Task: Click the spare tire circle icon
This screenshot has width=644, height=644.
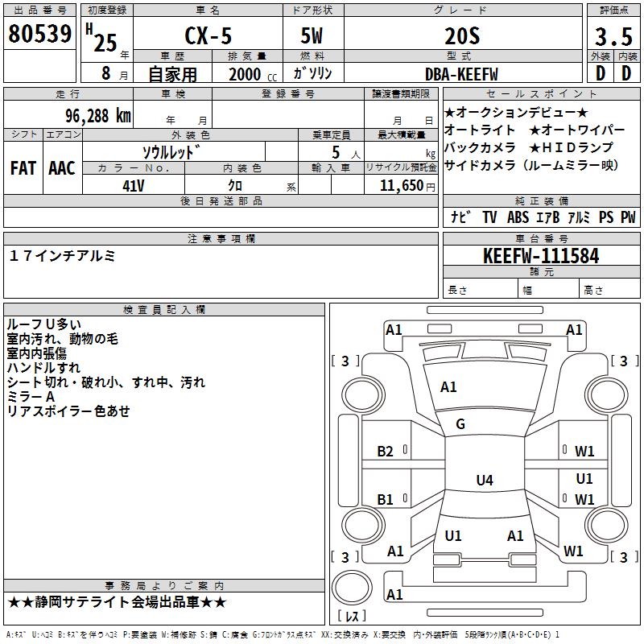Action: 352,587
